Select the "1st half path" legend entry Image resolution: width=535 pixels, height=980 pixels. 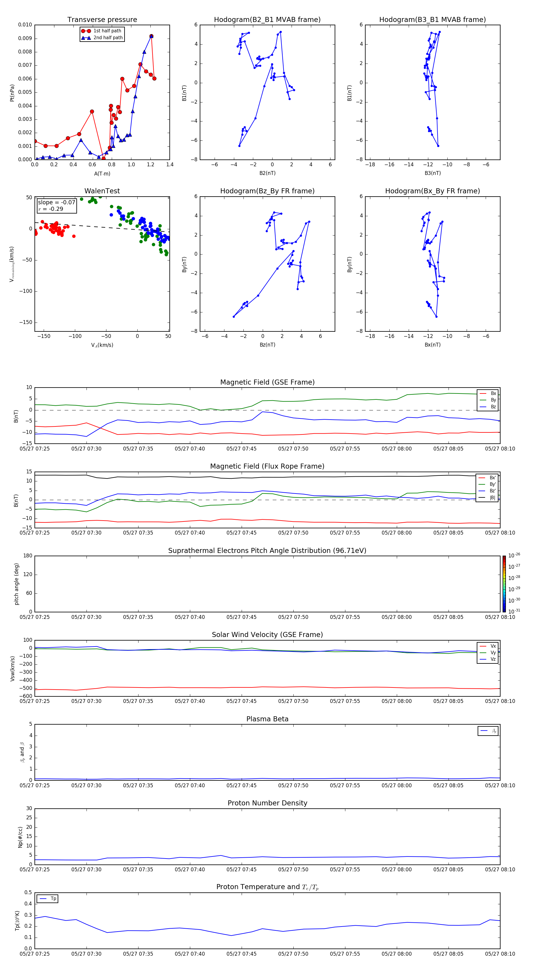(101, 31)
